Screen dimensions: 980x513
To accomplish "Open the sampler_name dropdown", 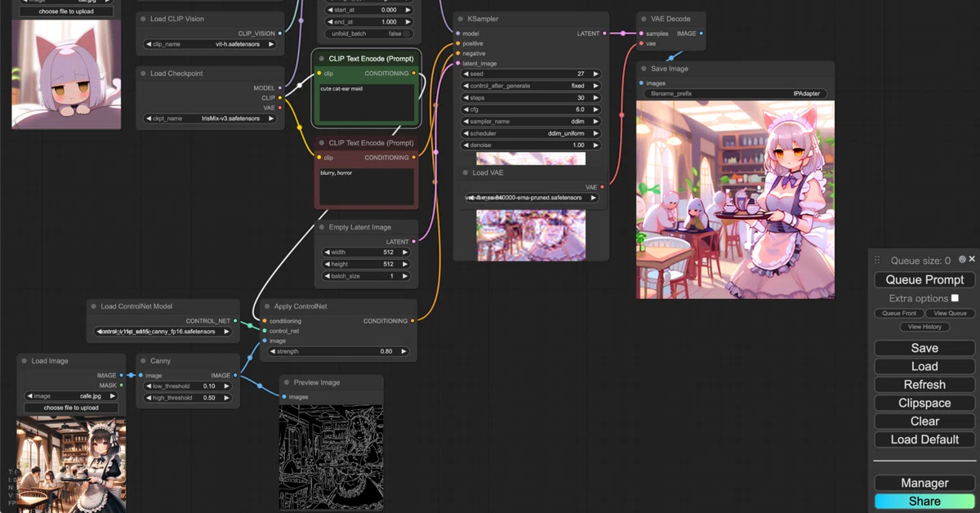I will 531,121.
